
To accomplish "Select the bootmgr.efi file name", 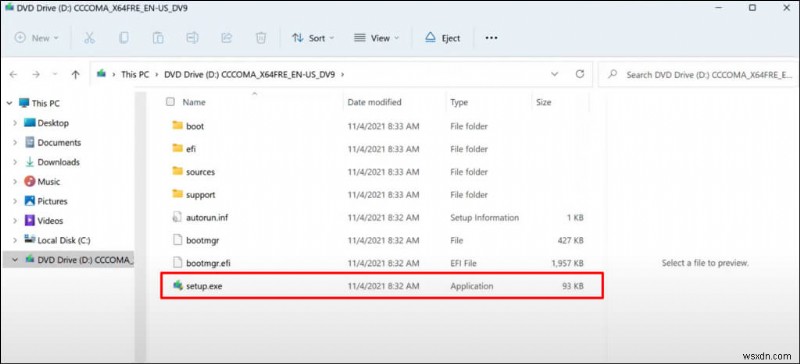I will tap(209, 263).
